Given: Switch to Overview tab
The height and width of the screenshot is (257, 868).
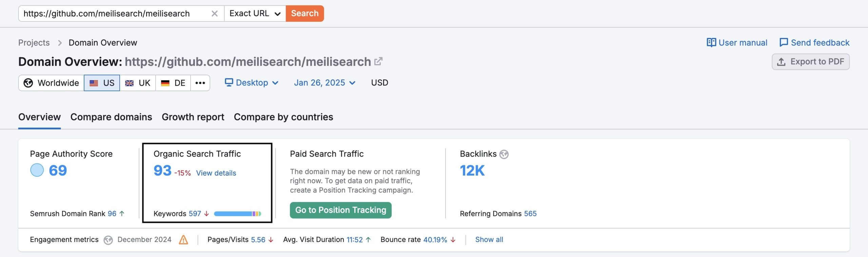Looking at the screenshot, I should click(x=39, y=117).
